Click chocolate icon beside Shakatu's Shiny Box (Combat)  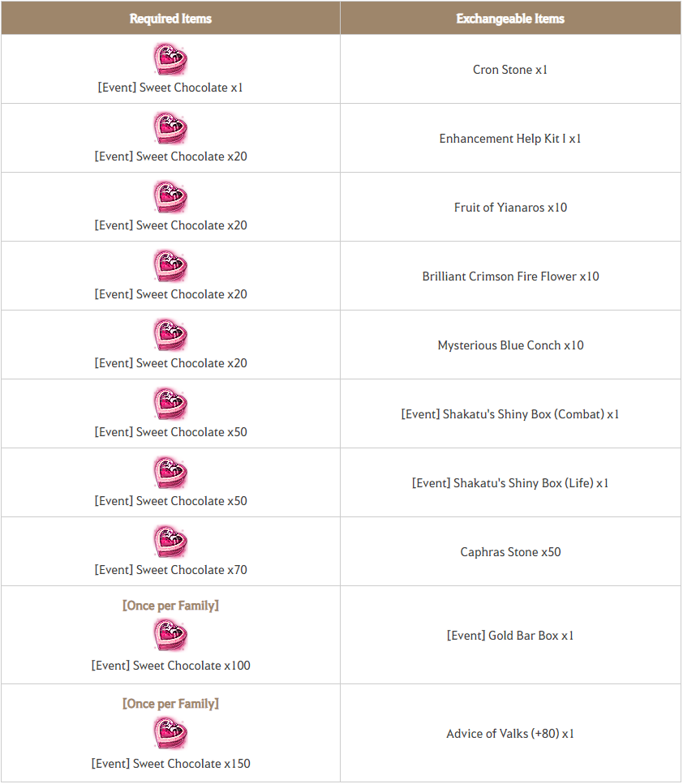[170, 404]
